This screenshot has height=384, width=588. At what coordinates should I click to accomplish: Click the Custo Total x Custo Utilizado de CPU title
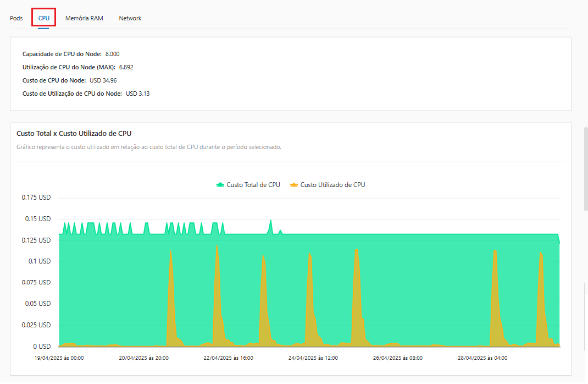pyautogui.click(x=74, y=133)
